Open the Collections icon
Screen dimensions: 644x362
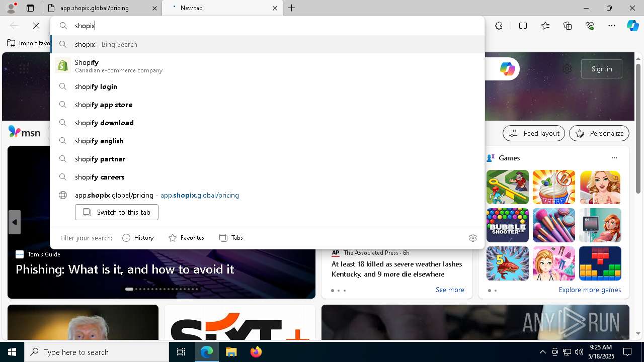[568, 26]
